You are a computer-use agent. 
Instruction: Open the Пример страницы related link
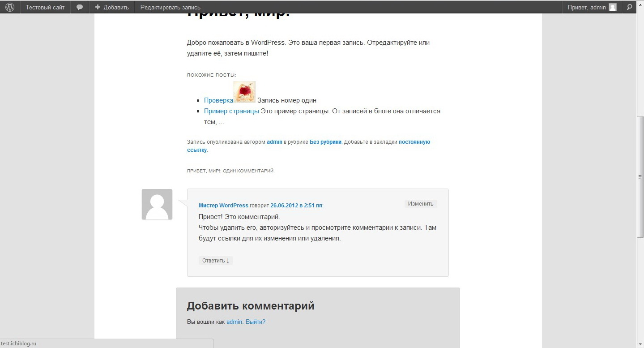tap(231, 111)
